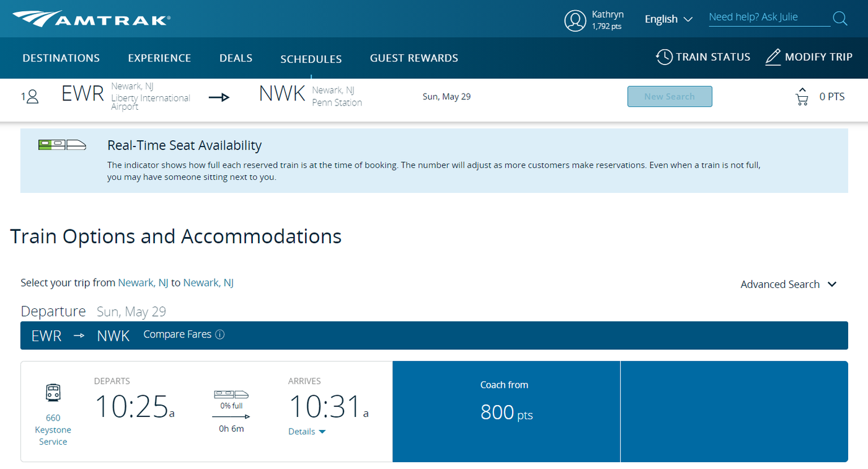Image resolution: width=868 pixels, height=469 pixels.
Task: Click the Train Status clock icon
Action: click(664, 57)
